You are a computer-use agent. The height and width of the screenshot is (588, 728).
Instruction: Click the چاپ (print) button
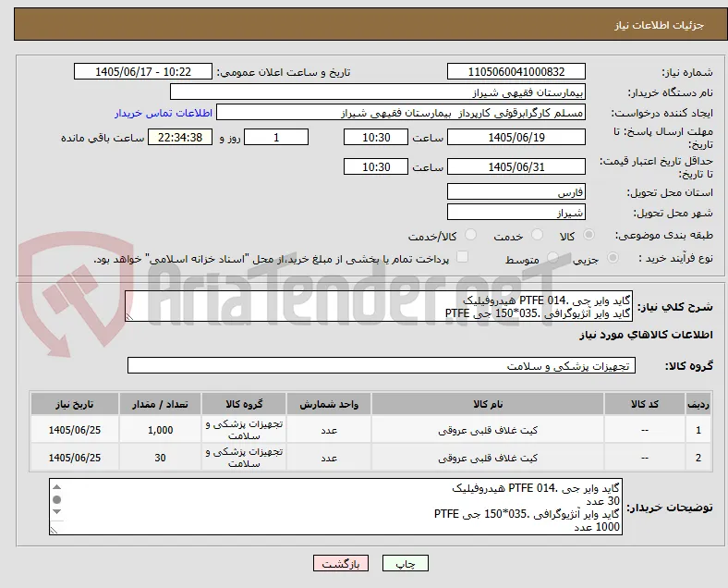tap(405, 563)
